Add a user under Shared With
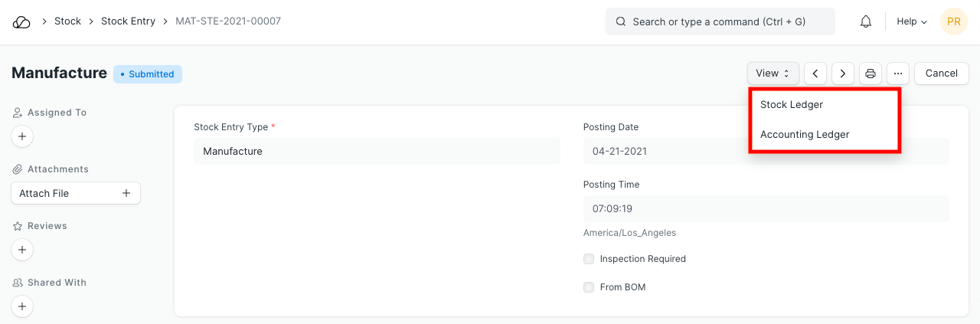This screenshot has height=324, width=980. point(22,306)
